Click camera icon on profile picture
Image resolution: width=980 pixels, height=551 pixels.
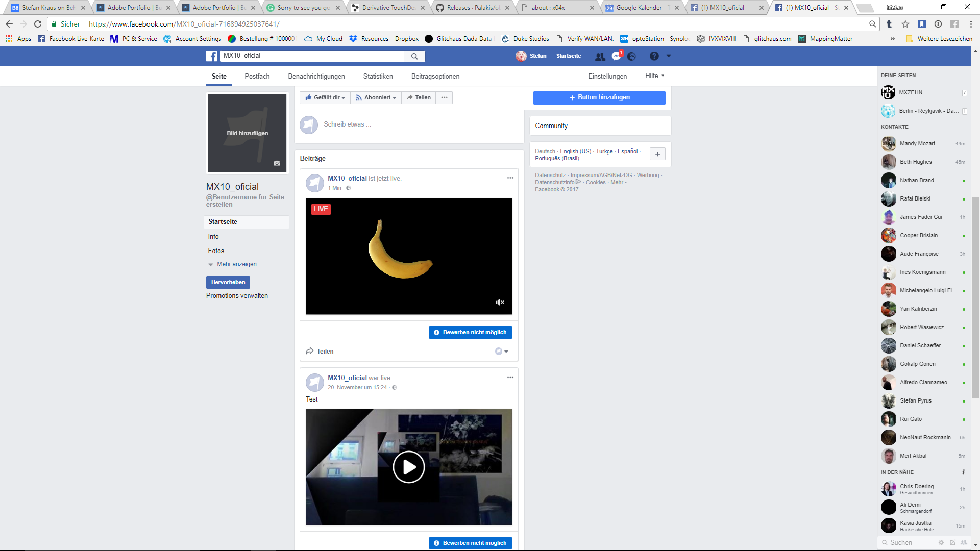coord(277,163)
